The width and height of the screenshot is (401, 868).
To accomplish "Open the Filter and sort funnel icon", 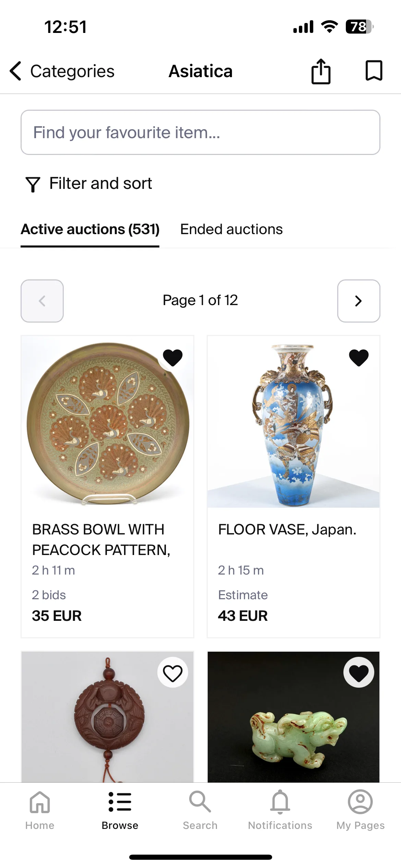I will [33, 184].
